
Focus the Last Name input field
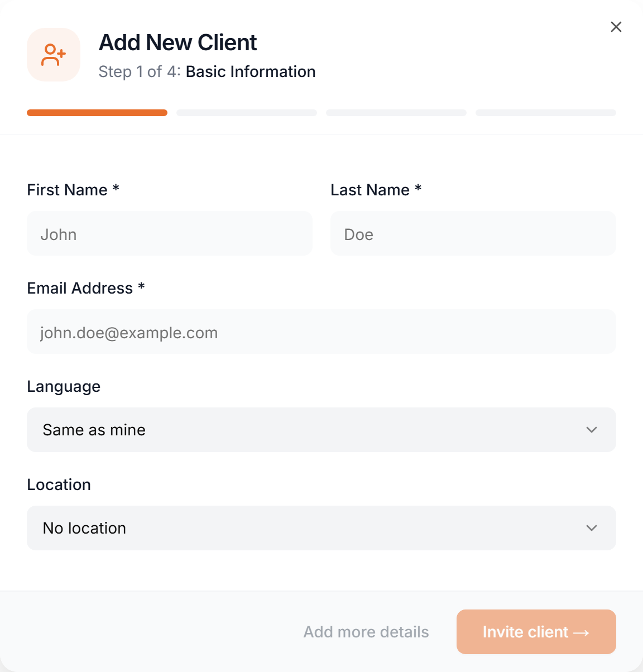473,233
